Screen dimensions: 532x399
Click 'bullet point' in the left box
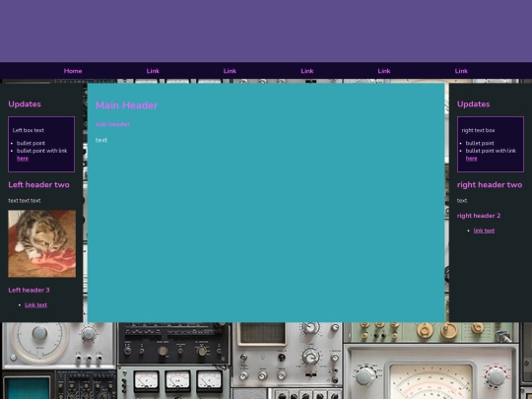[x=31, y=143]
